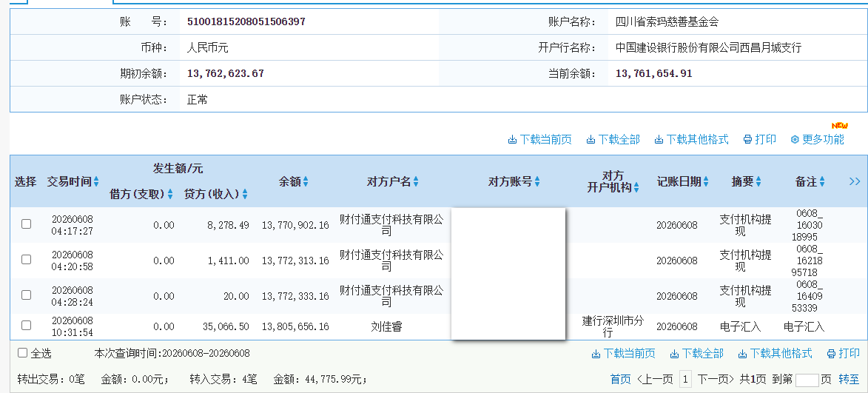Click top 下载其他格式 link
Image resolution: width=868 pixels, height=393 pixels.
coord(691,139)
